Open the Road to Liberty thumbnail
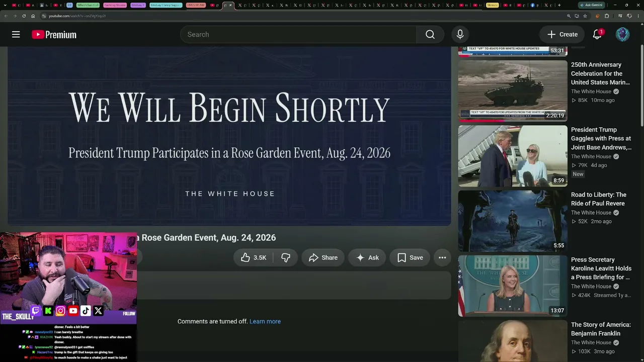Viewport: 644px width, 362px height. point(513,221)
